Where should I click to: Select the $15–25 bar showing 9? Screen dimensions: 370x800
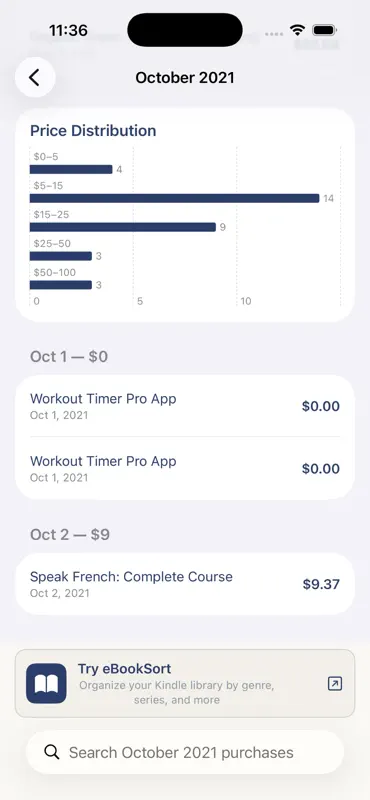click(122, 227)
